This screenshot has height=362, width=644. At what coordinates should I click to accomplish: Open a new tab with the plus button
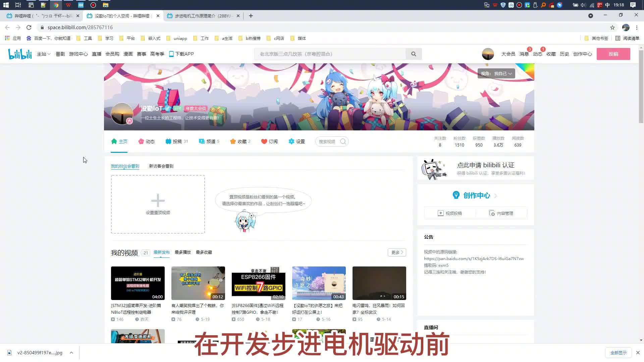251,16
